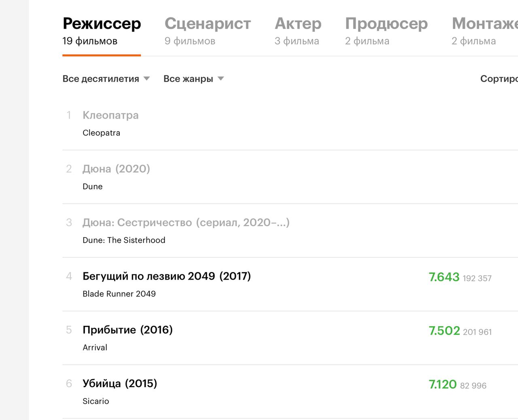Click the 201 961 votes count
This screenshot has width=518, height=420.
[478, 332]
